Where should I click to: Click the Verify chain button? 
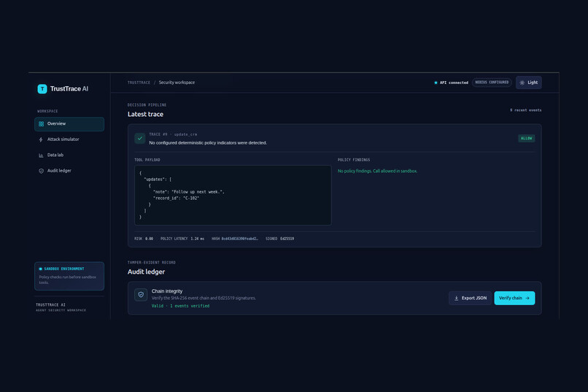[514, 299]
